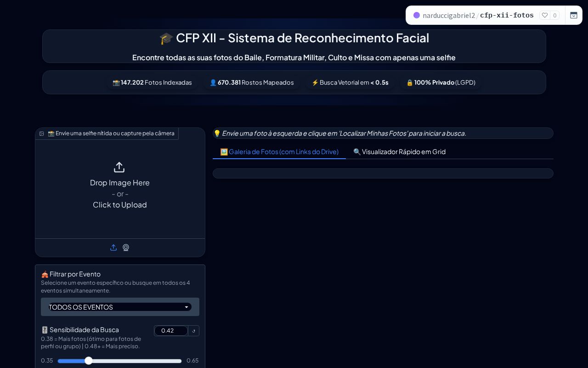Screen dimensions: 588x368
Task: Open the cfp-xii-fotos space link
Action: [507, 15]
